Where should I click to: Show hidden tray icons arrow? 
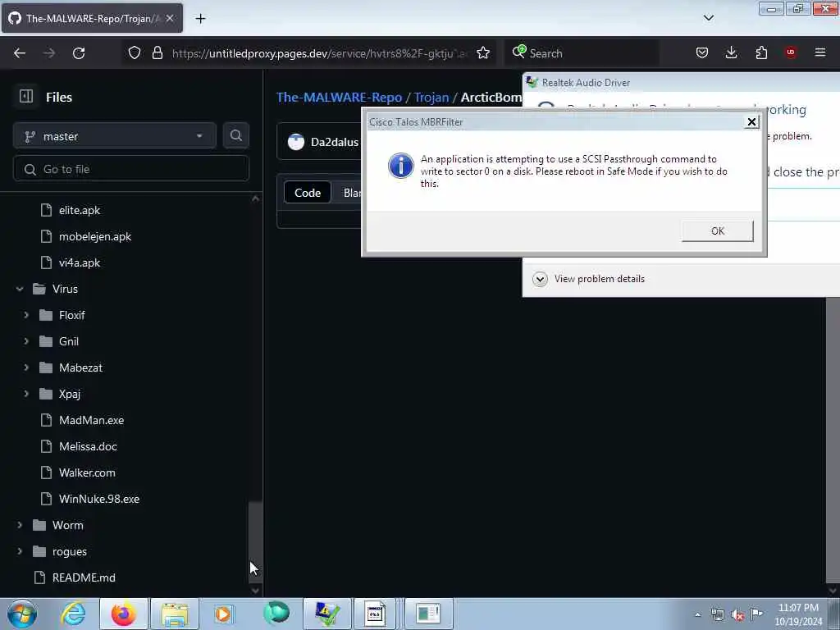click(697, 614)
